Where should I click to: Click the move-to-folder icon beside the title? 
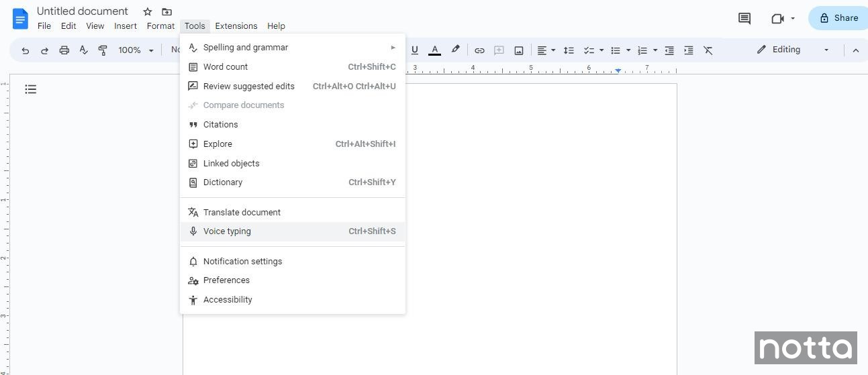pyautogui.click(x=166, y=11)
